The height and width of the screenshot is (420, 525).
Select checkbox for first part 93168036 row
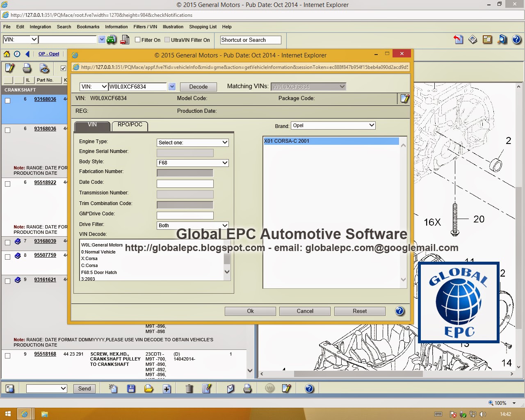(7, 100)
